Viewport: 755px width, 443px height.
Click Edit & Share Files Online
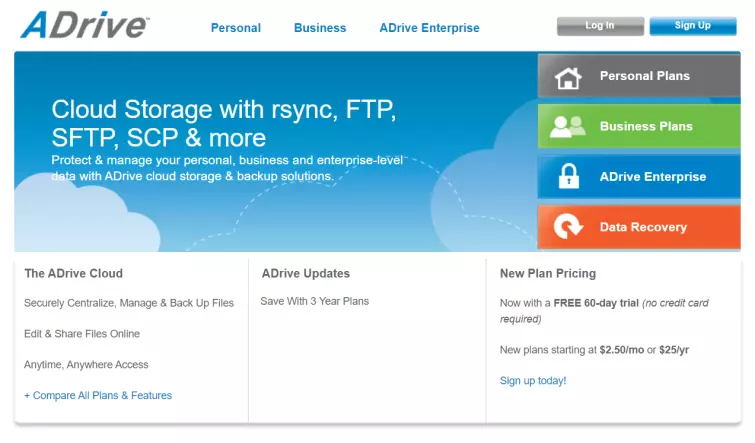click(82, 334)
